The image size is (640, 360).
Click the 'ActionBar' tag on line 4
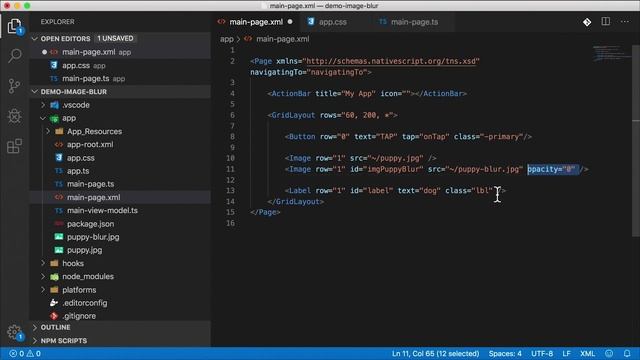[x=291, y=93]
